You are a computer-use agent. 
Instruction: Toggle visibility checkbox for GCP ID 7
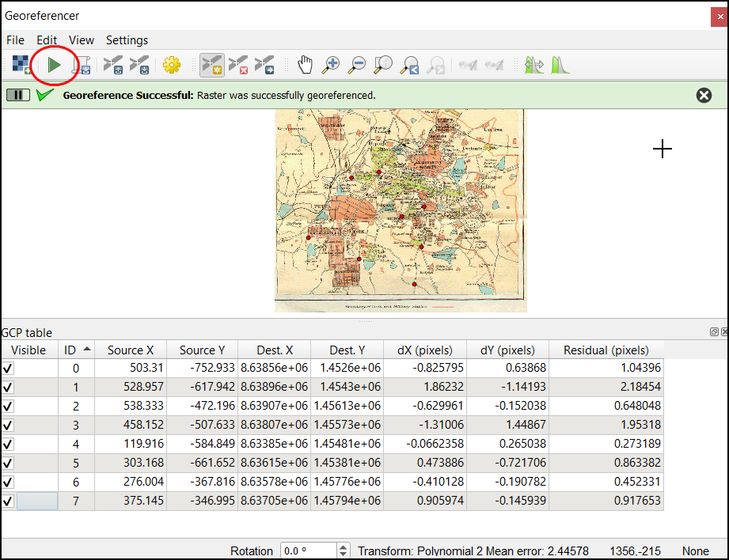[x=8, y=502]
